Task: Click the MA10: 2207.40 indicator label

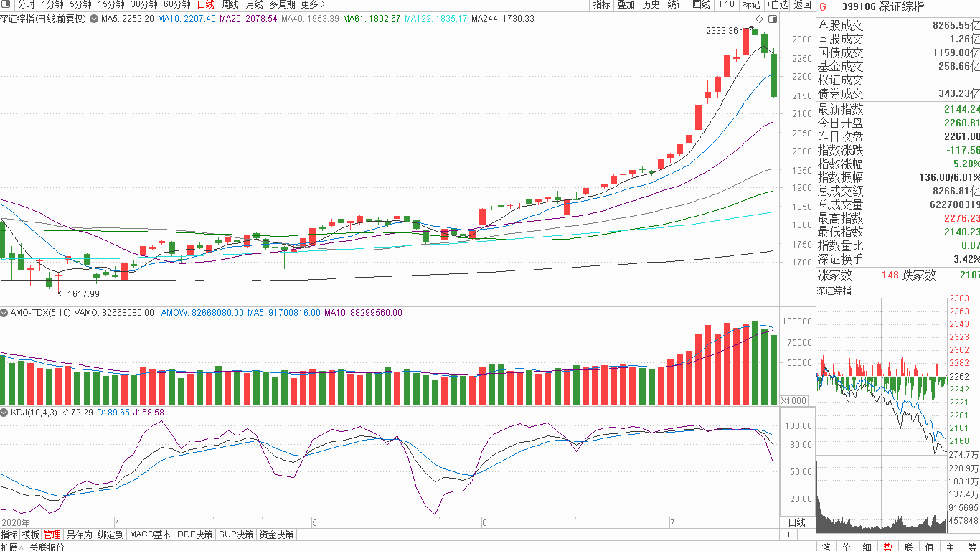Action: pyautogui.click(x=187, y=19)
